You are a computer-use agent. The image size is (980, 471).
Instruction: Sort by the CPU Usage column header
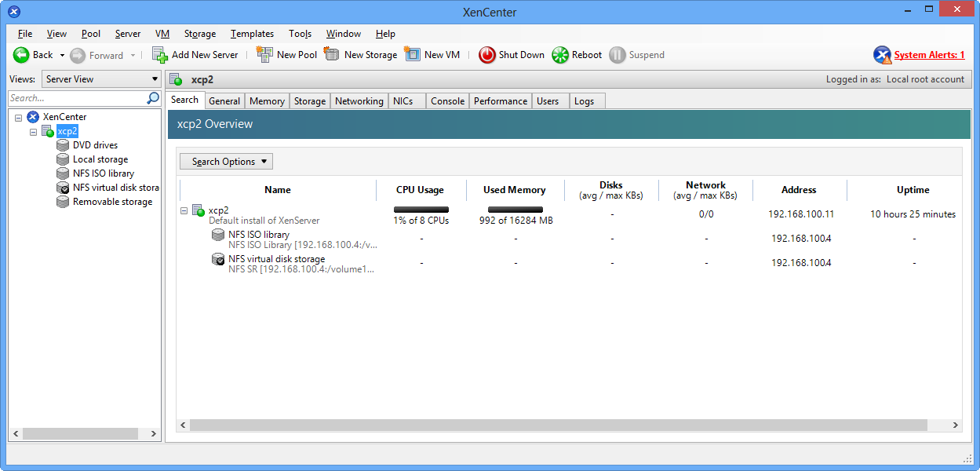[x=420, y=190]
